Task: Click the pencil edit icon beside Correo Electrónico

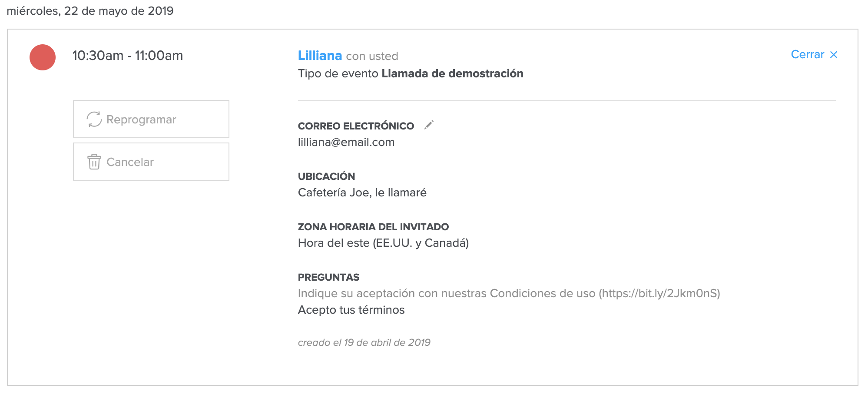Action: click(429, 125)
